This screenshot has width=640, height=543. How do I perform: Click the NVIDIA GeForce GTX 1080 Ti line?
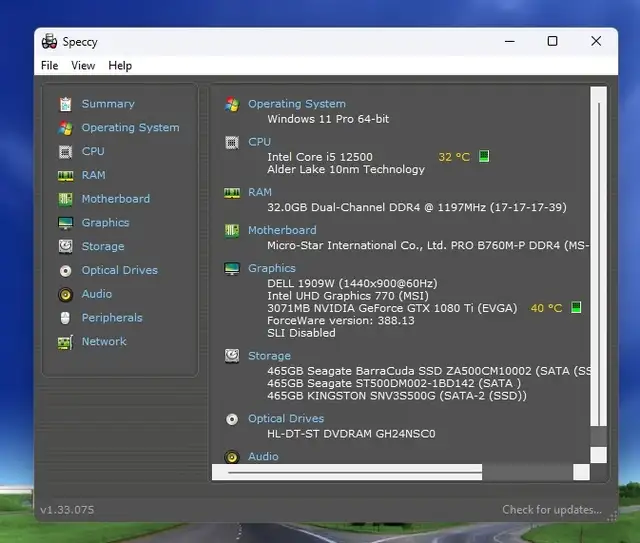[x=392, y=308]
